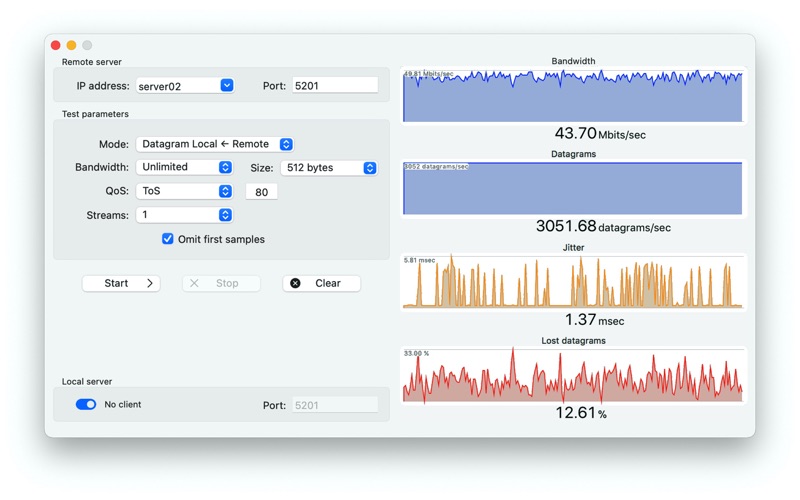Click the Clear button
This screenshot has width=800, height=500.
coord(321,283)
